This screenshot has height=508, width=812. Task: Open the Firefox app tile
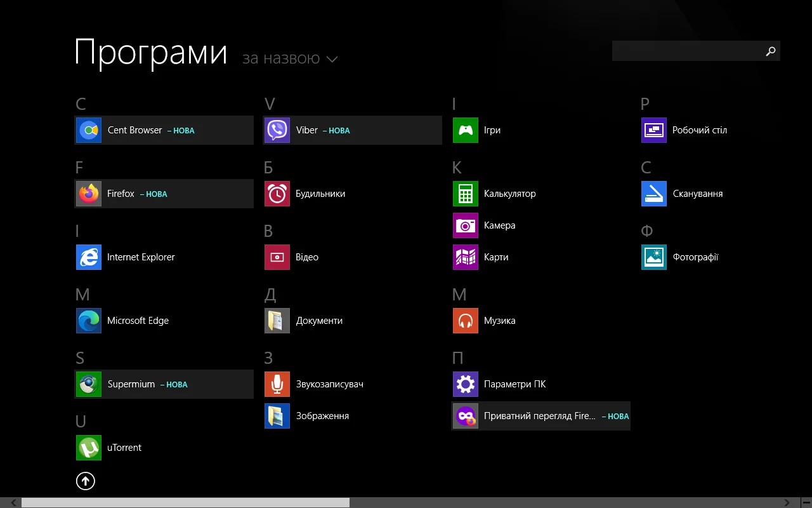89,194
